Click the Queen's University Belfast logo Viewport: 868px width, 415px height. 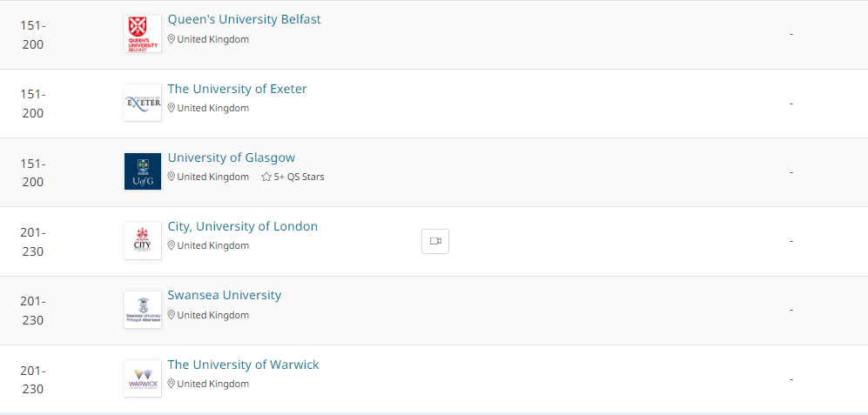click(143, 34)
